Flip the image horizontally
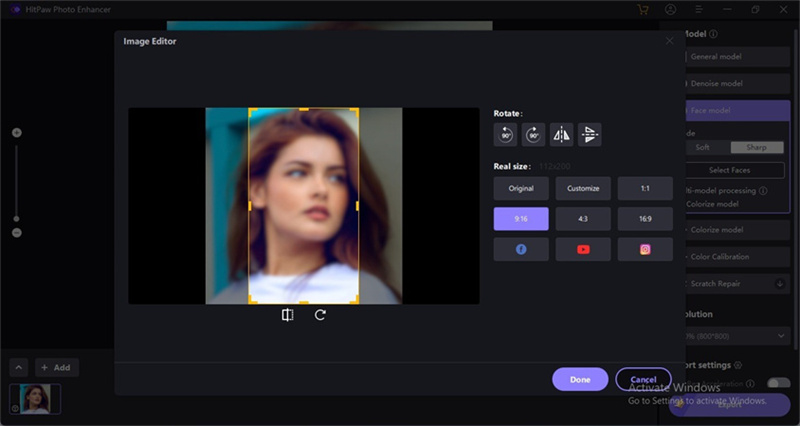The height and width of the screenshot is (426, 800). (x=562, y=135)
